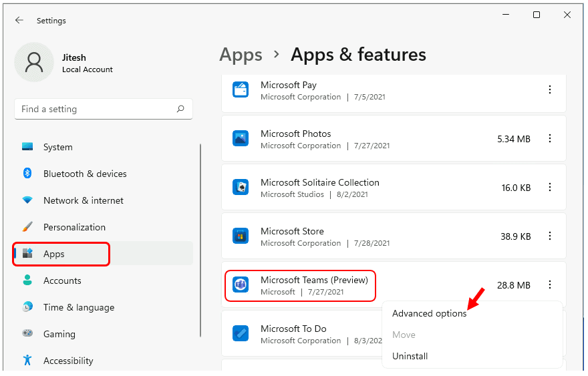Click the Local Account label
The image size is (588, 376).
(x=88, y=69)
